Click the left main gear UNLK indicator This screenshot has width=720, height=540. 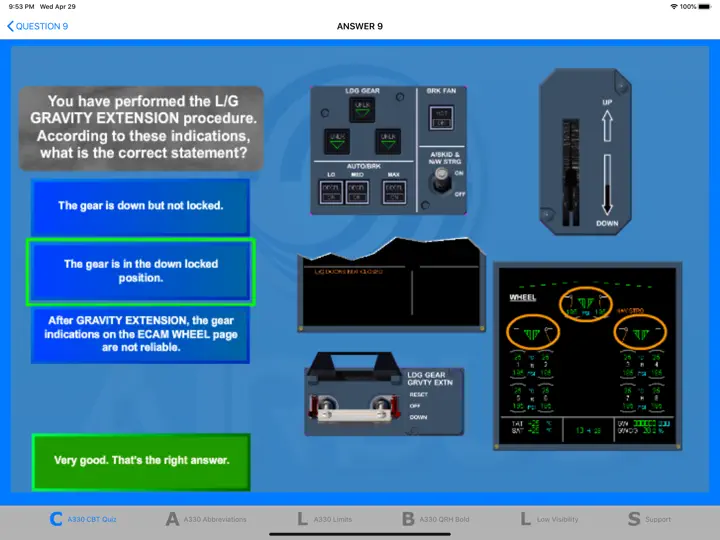pyautogui.click(x=337, y=141)
